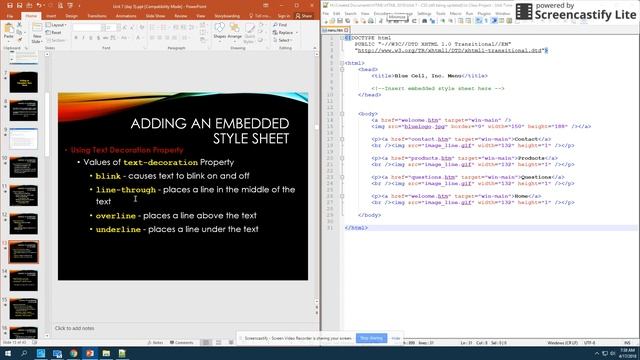Screen dimensions: 640x360
Task: Select slide 10 thumbnail
Action: [24, 167]
